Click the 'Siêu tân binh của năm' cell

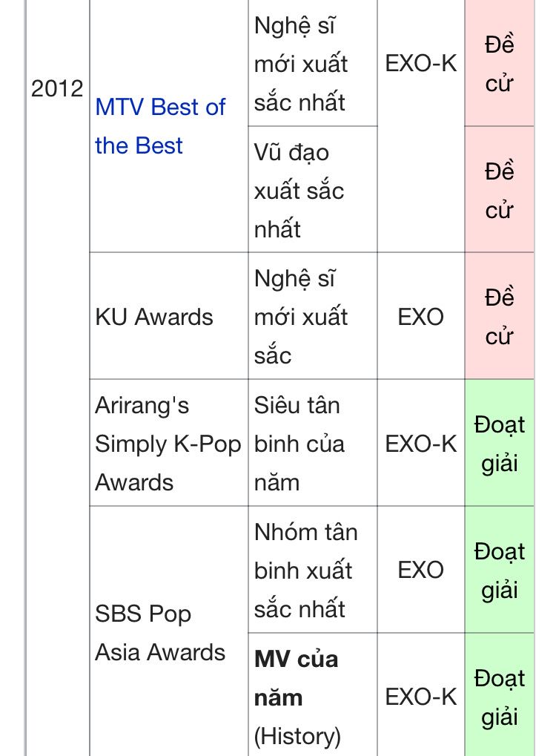299,444
